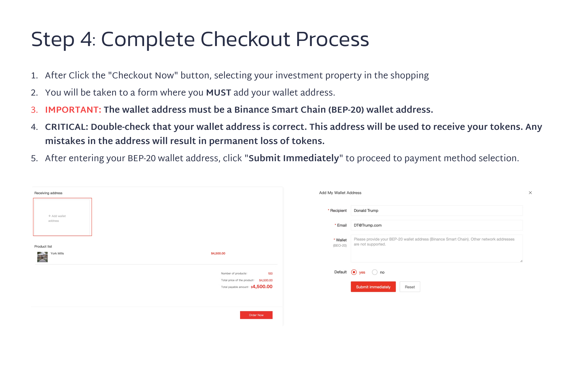Screen dimensions: 588x388
Task: Grab the Wallet text area resize handle
Action: point(521,261)
